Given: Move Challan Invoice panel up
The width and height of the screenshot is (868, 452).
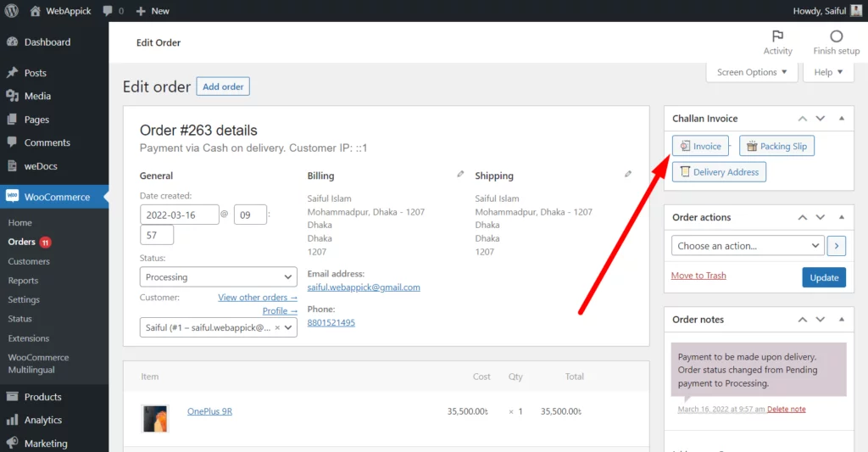Looking at the screenshot, I should coord(802,119).
